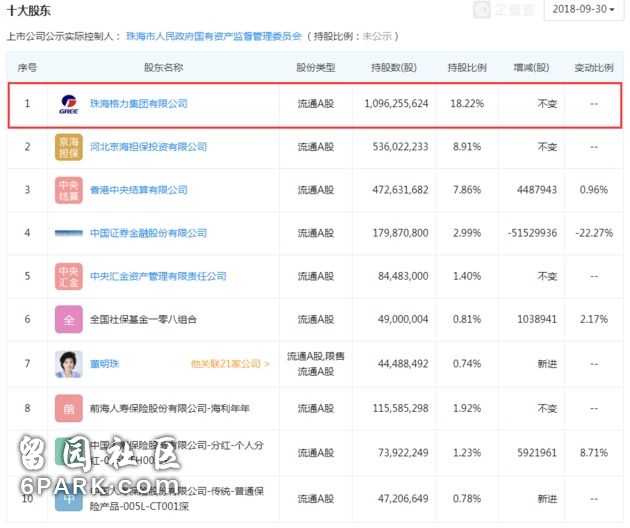Click the 京海担保 yellow logo icon
This screenshot has height=528, width=630.
point(69,147)
